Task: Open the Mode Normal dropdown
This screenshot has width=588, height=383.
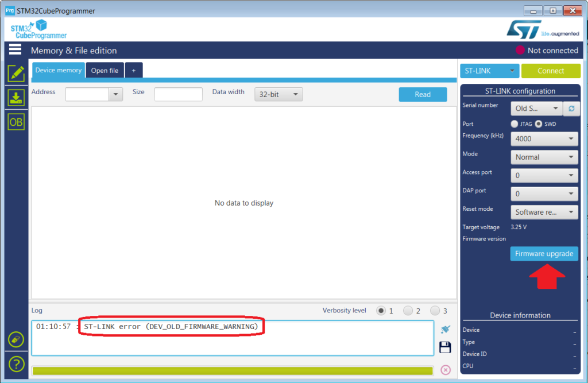Action: click(x=544, y=157)
